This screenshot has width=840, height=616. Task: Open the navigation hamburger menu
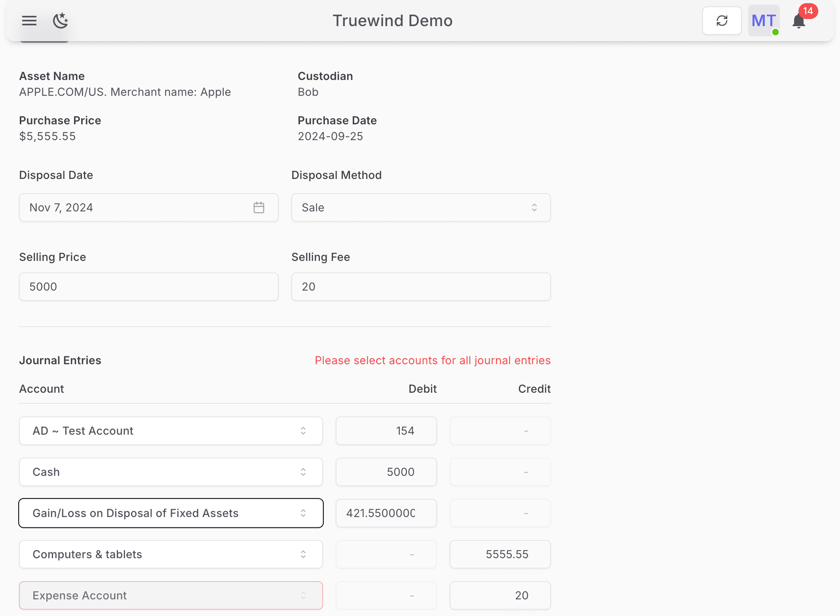point(29,21)
